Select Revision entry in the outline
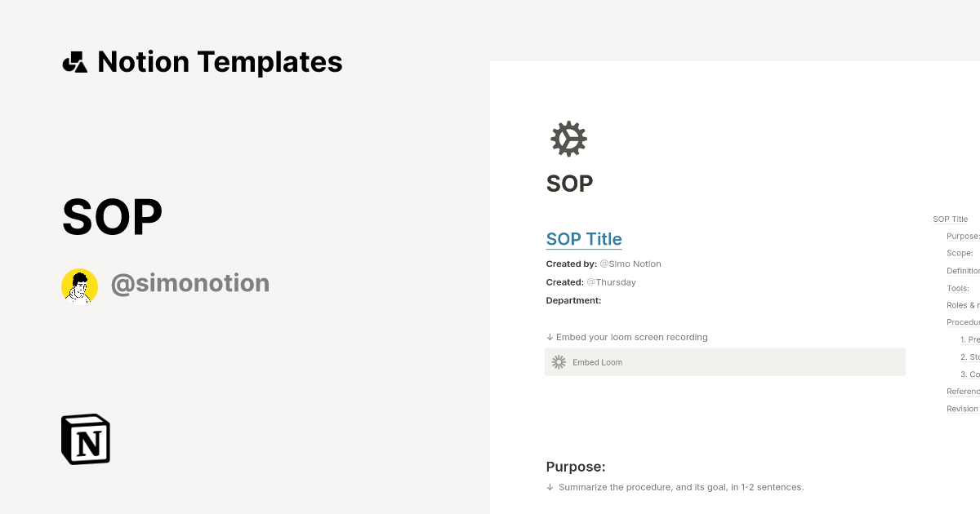Screen dimensions: 980x514 [x=962, y=408]
